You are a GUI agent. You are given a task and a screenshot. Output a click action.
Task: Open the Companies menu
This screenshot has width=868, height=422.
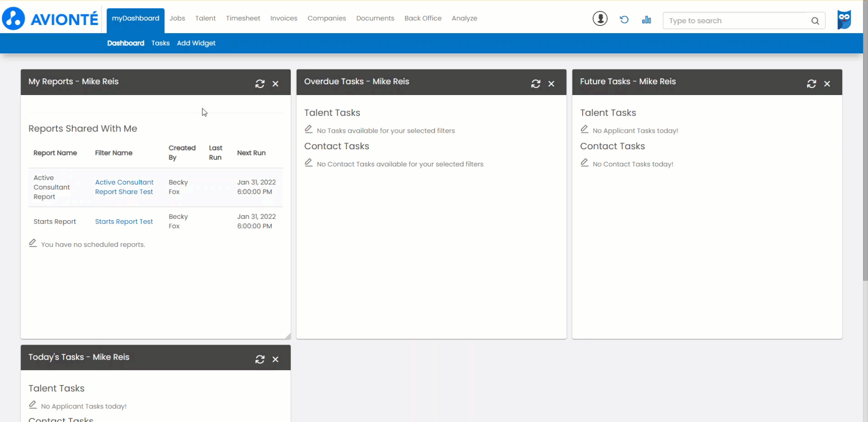pos(327,19)
